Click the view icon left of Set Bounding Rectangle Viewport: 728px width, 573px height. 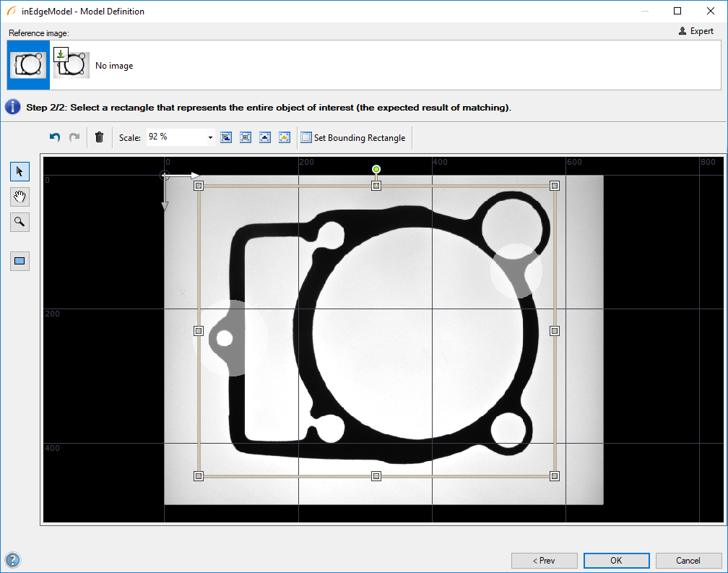tap(285, 137)
